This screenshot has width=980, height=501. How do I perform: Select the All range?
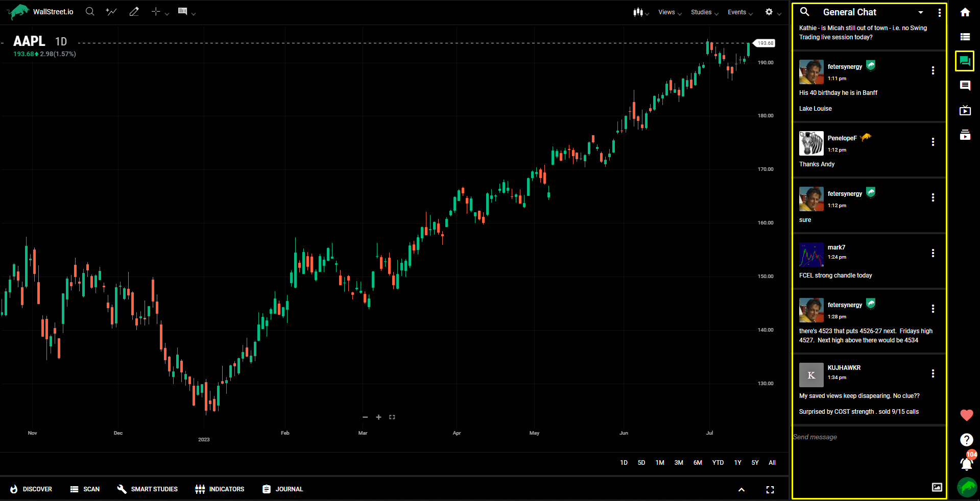(x=772, y=463)
